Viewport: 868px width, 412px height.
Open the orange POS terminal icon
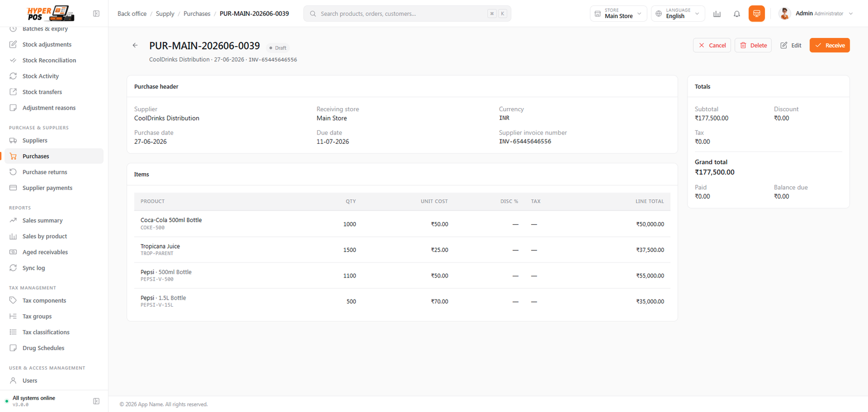[756, 14]
